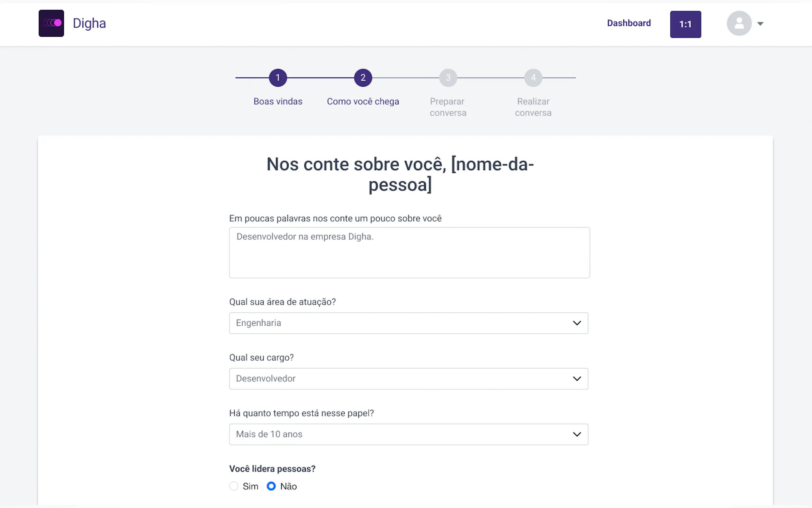This screenshot has height=508, width=812.
Task: Open the Mais de 10 anos dropdown
Action: click(409, 434)
